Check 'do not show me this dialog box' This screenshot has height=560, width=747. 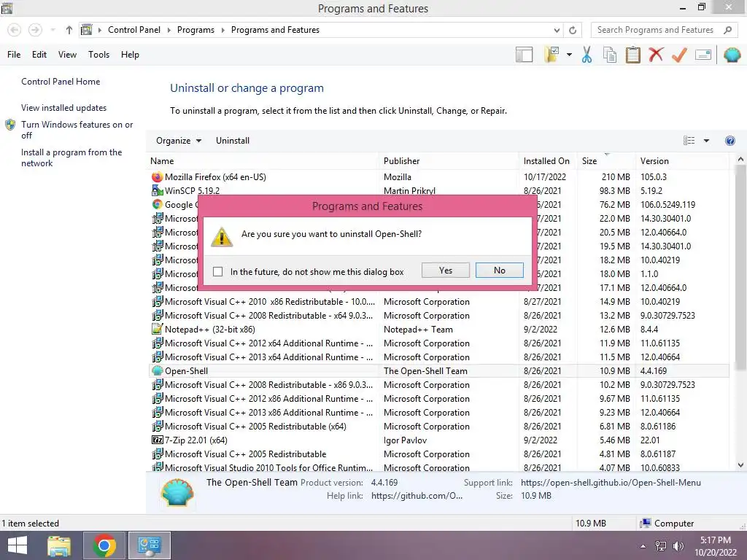(217, 271)
